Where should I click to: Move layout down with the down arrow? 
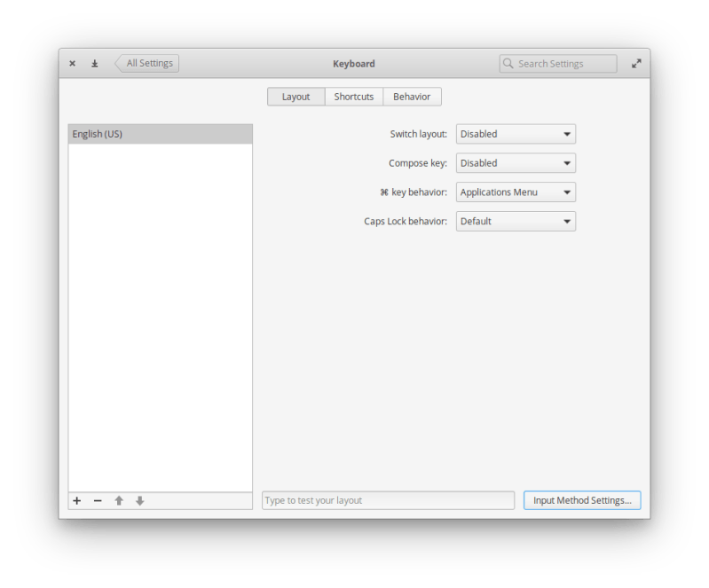click(139, 501)
